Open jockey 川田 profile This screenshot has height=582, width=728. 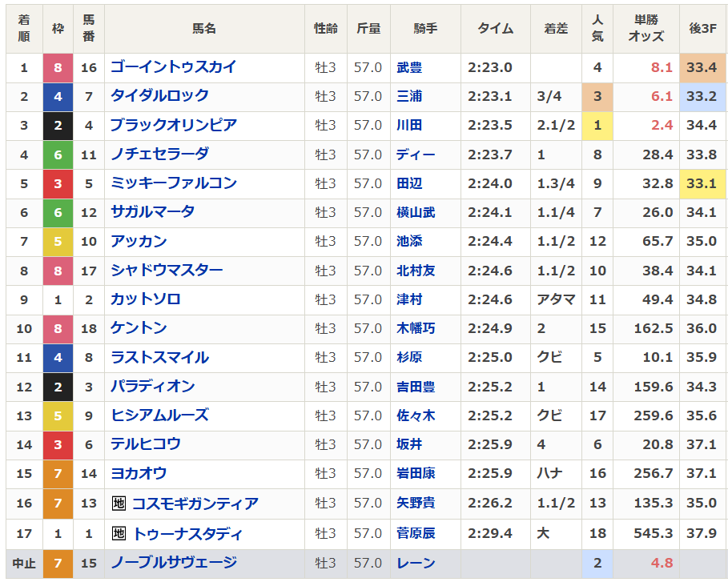tap(409, 126)
